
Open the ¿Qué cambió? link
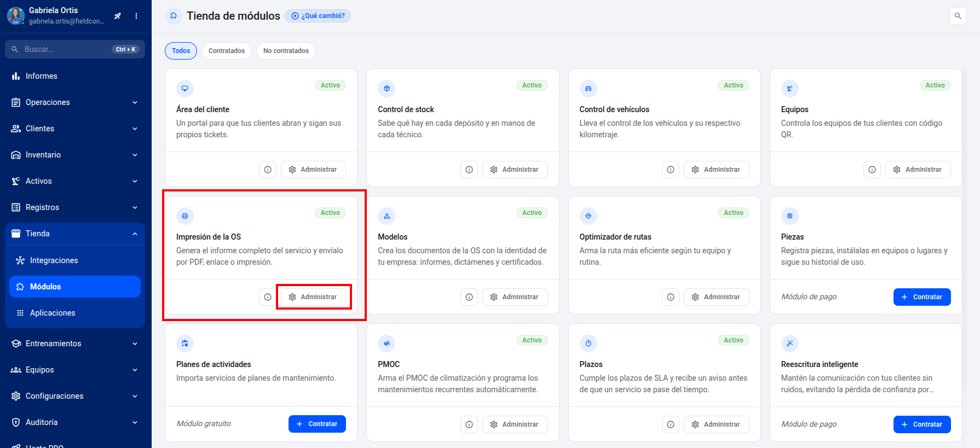coord(318,16)
